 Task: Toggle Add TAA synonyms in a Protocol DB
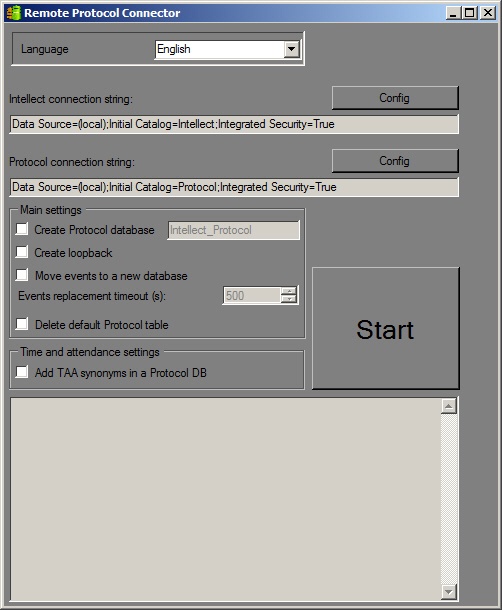coord(22,372)
